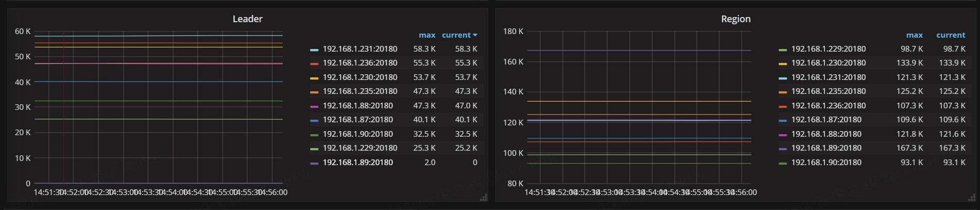Select 192.168.1.90:20180 label in Region legend

[826, 163]
